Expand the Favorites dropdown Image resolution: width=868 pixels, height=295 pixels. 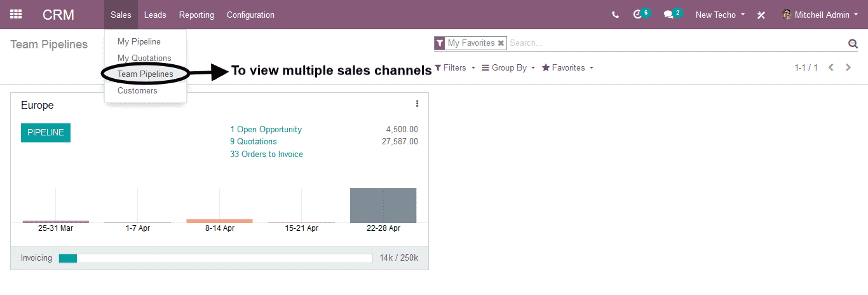point(567,68)
